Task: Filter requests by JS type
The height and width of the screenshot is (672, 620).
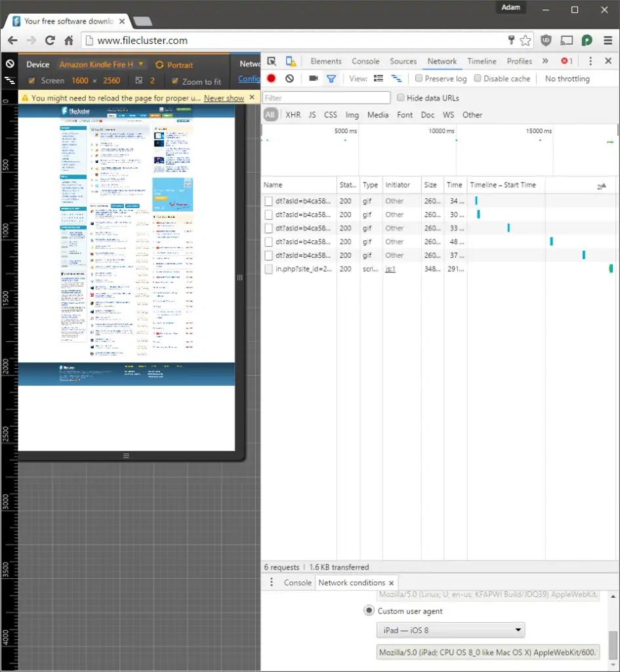Action: pos(312,115)
